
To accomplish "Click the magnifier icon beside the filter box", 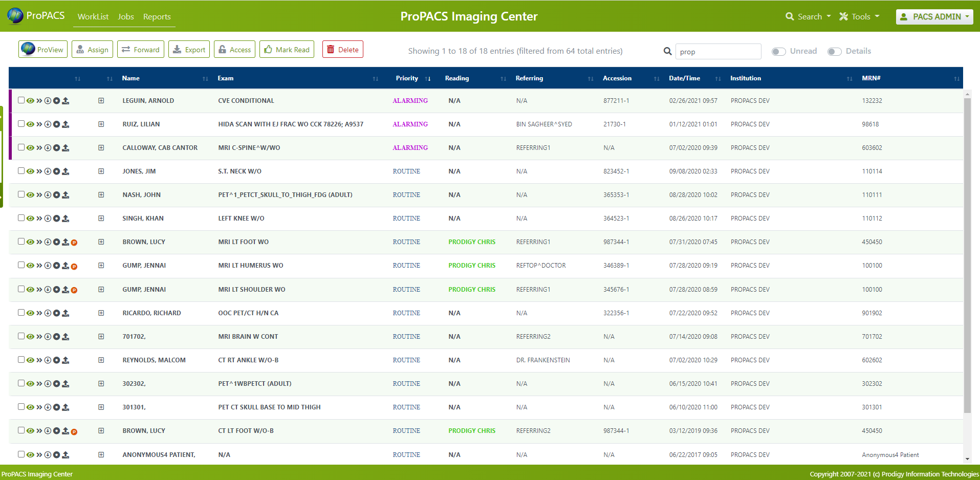I will tap(668, 51).
